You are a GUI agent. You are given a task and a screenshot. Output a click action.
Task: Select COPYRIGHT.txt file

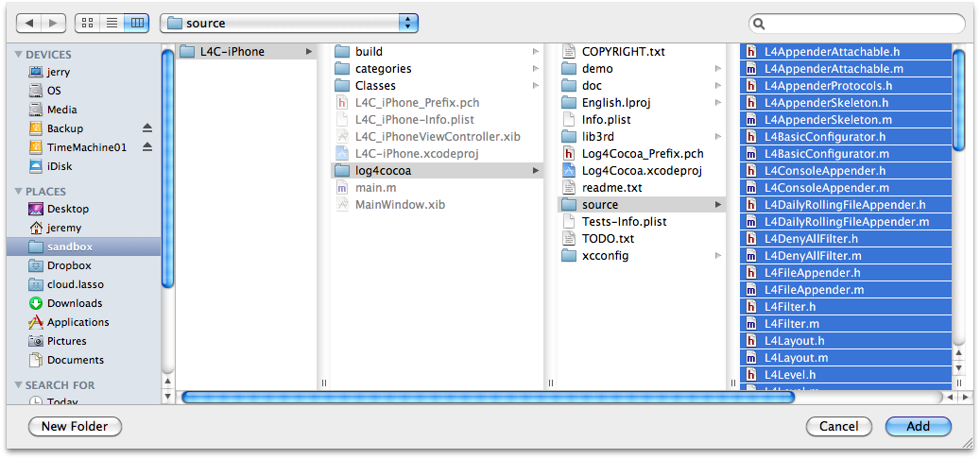tap(642, 52)
